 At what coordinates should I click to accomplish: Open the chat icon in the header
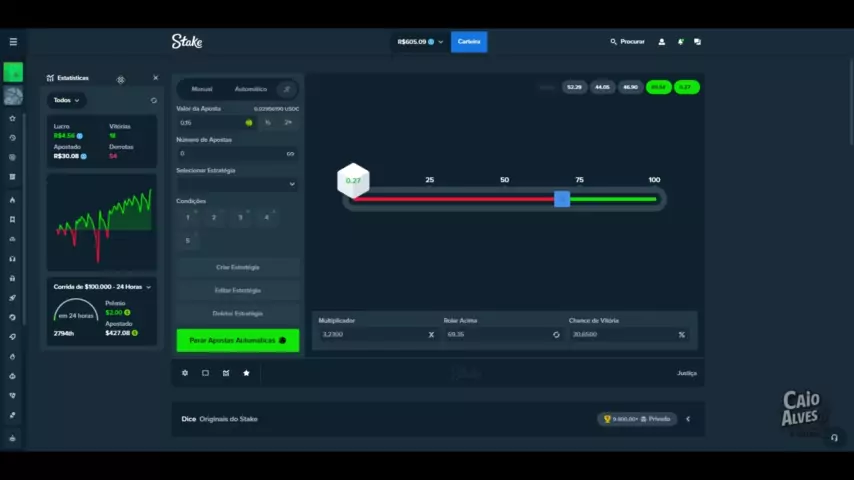697,42
